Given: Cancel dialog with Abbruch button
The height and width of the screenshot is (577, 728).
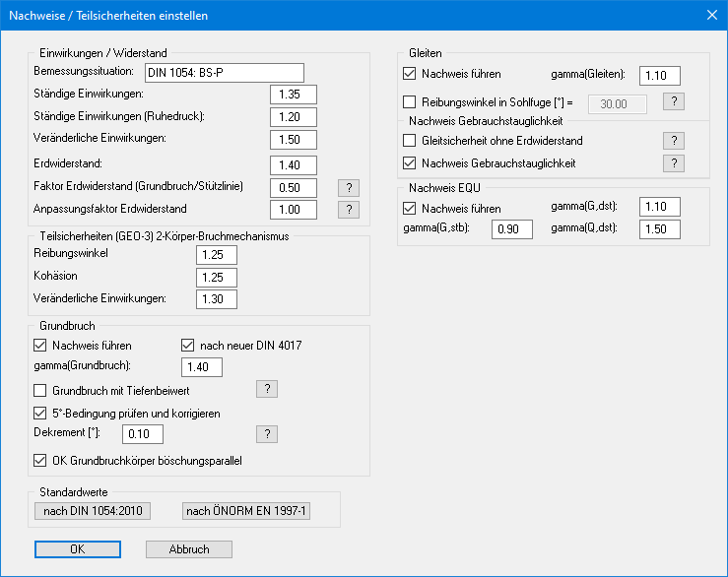Looking at the screenshot, I should [189, 549].
